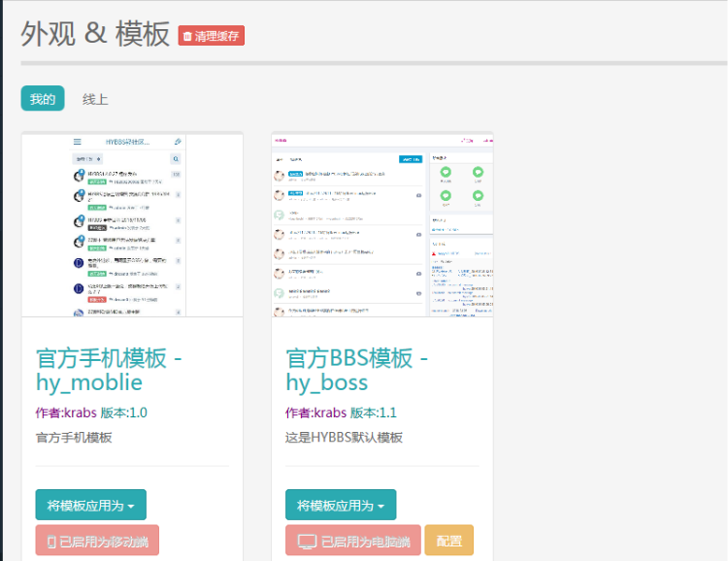Click 已启用为移动端 button
This screenshot has width=728, height=561.
coord(97,541)
